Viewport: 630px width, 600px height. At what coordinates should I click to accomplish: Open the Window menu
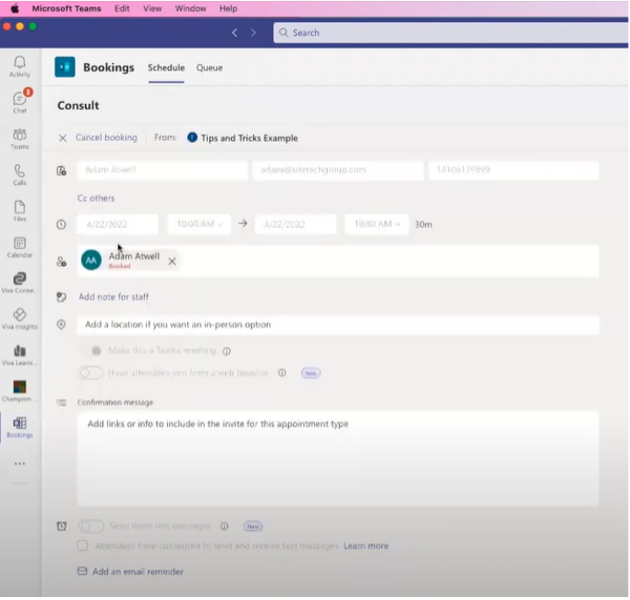click(x=190, y=8)
